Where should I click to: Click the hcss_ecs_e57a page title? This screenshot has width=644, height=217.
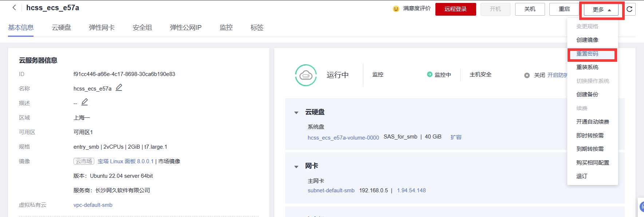[53, 8]
